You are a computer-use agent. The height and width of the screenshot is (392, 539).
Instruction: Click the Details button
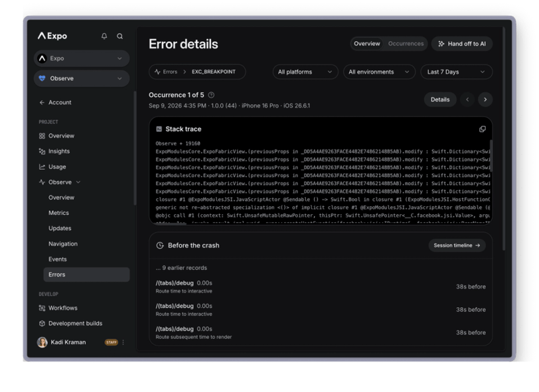point(440,100)
